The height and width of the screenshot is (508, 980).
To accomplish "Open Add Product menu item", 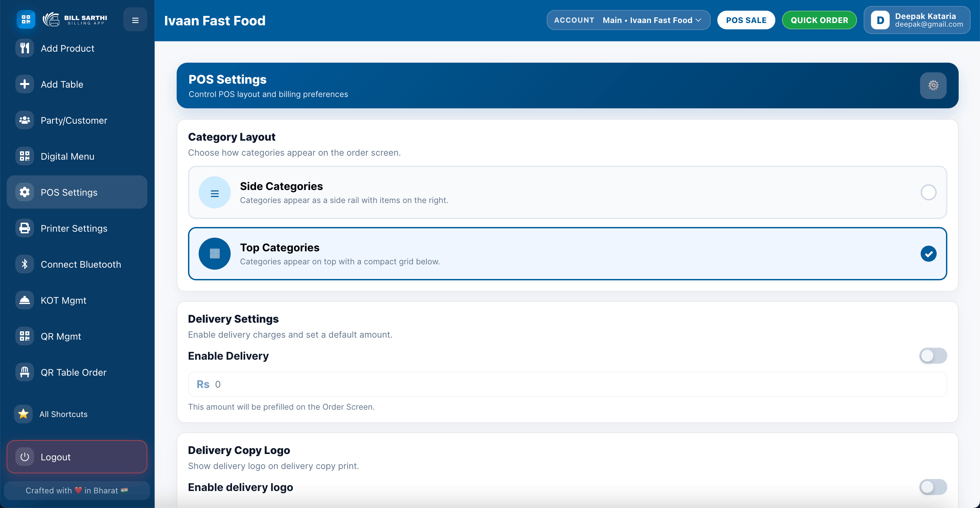I will 77,48.
